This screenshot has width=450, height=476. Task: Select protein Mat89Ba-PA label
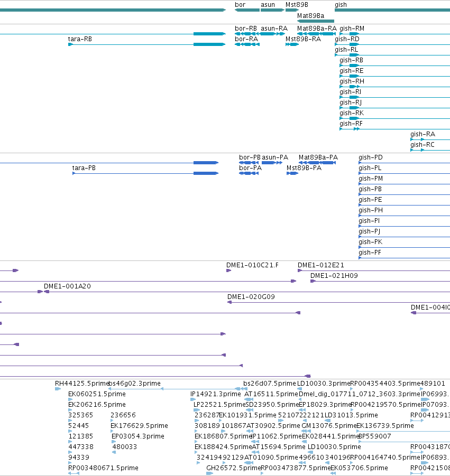click(x=318, y=157)
